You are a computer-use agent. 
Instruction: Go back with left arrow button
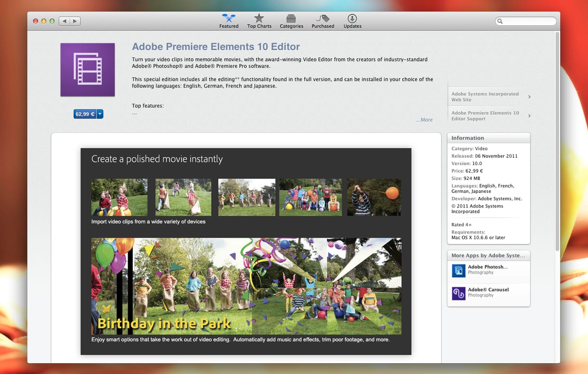click(64, 21)
